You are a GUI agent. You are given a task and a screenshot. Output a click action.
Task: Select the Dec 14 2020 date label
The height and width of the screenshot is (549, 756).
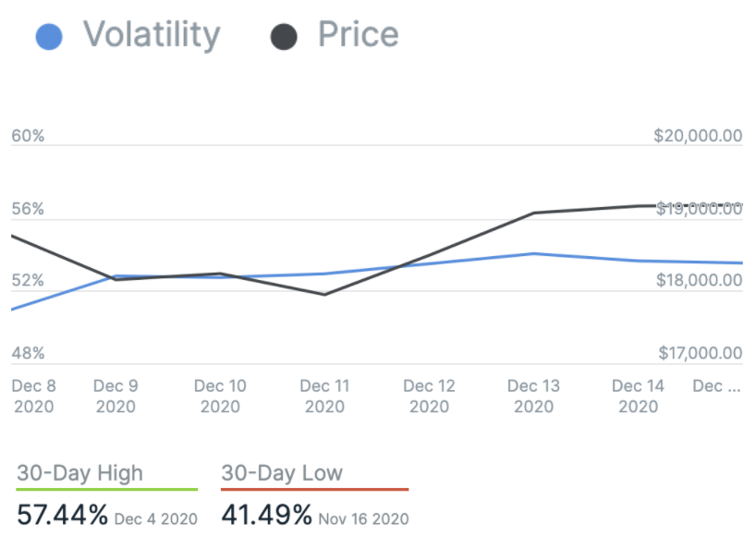point(638,396)
